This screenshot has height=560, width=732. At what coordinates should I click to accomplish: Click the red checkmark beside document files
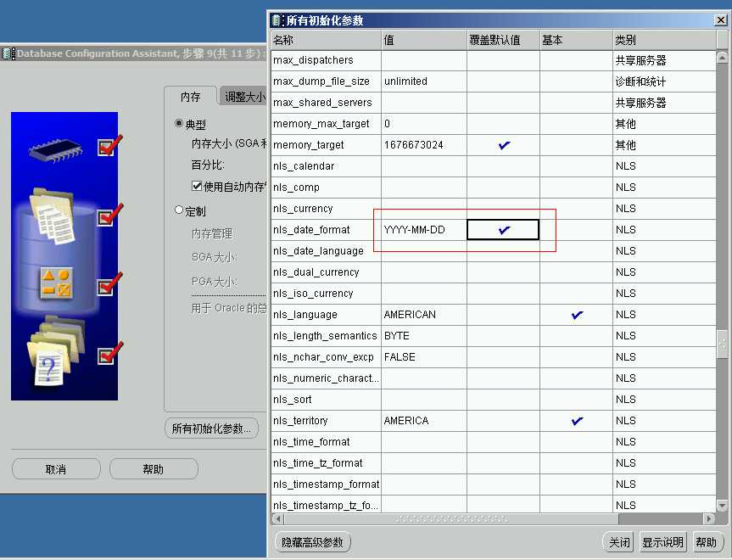point(109,215)
